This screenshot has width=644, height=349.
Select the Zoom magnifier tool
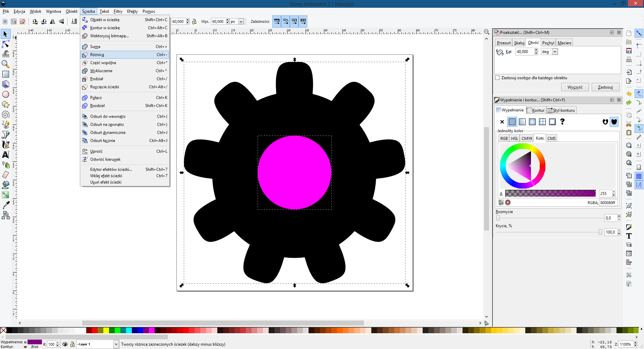(x=6, y=64)
